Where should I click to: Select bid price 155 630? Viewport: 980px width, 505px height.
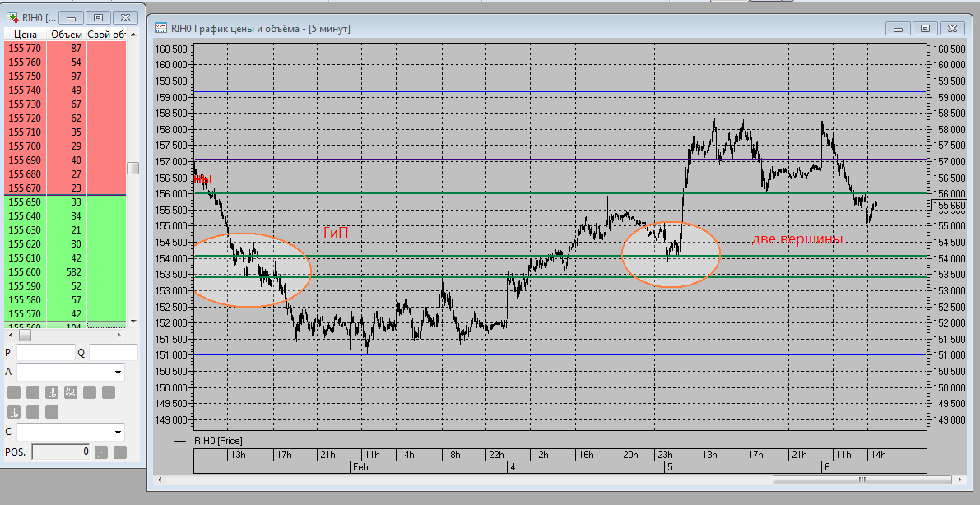click(25, 230)
